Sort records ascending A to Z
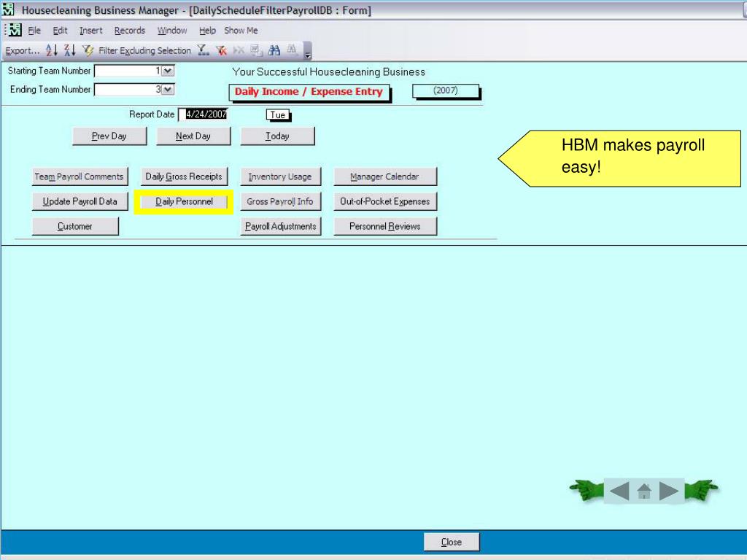This screenshot has height=560, width=747. click(x=52, y=50)
